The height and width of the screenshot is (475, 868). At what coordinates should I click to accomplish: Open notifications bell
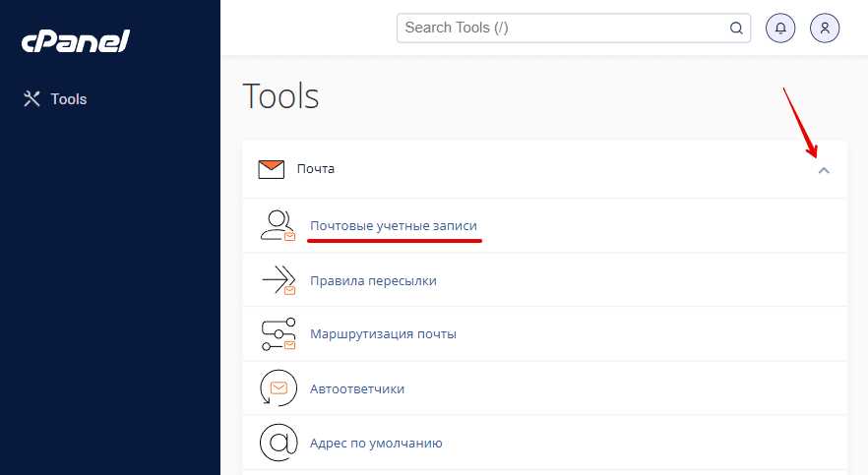[x=780, y=28]
